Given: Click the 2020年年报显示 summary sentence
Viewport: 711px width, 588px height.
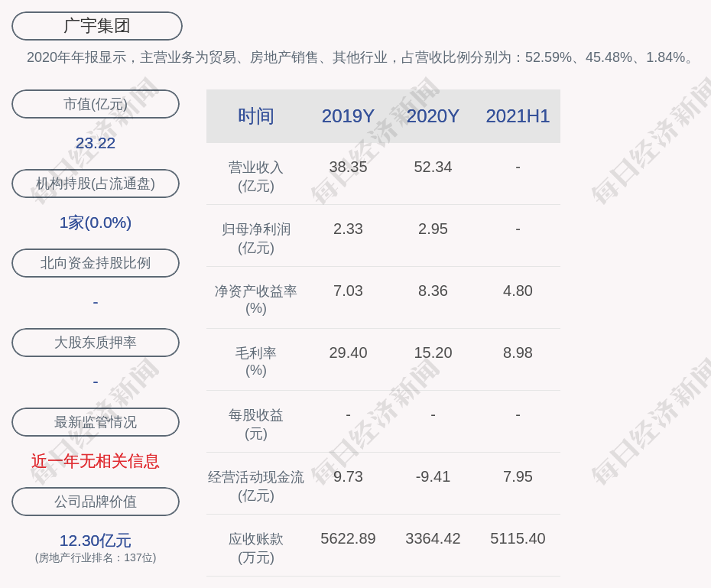Looking at the screenshot, I should tap(360, 57).
